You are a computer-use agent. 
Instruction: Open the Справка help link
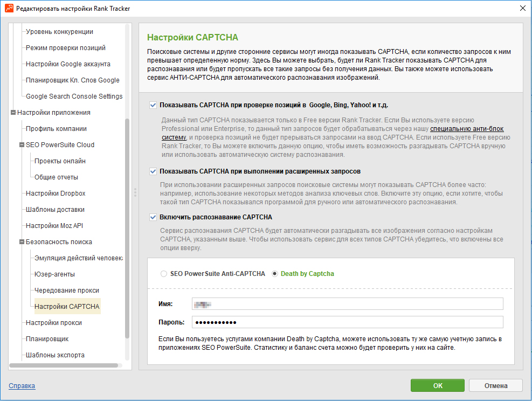(22, 386)
